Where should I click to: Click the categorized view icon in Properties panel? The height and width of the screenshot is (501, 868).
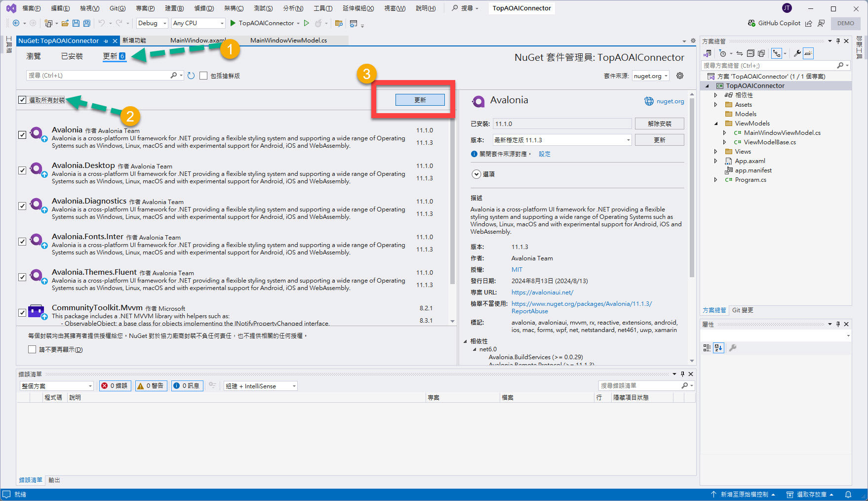coord(707,348)
